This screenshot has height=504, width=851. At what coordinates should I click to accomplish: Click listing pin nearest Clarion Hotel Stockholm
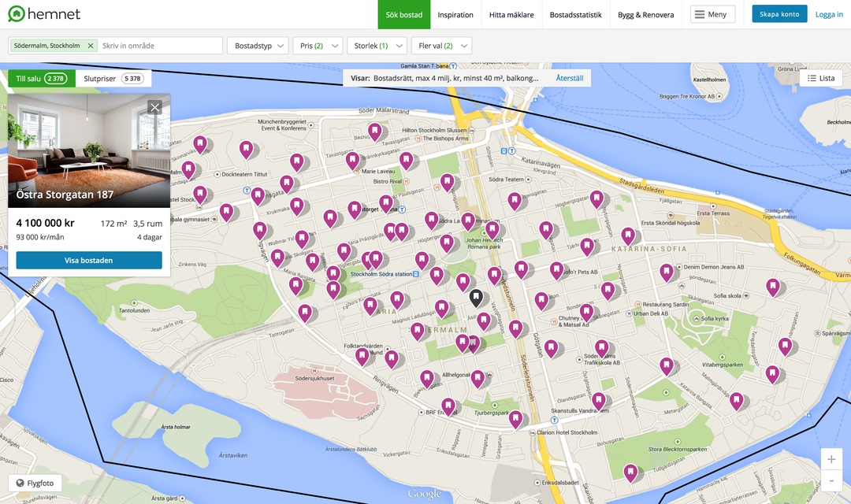(x=515, y=418)
